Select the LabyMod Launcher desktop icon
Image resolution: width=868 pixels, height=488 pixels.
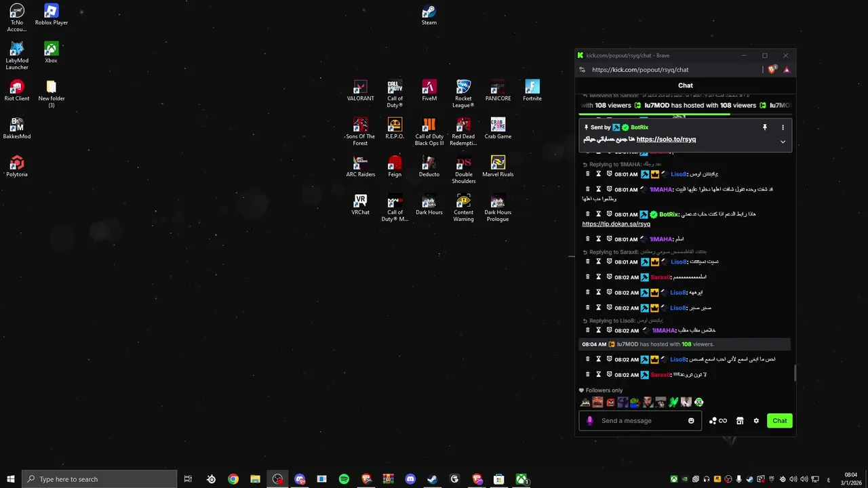click(17, 56)
